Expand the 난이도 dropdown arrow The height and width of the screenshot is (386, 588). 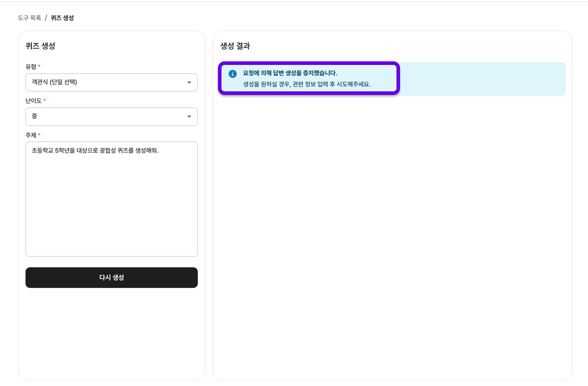tap(189, 117)
